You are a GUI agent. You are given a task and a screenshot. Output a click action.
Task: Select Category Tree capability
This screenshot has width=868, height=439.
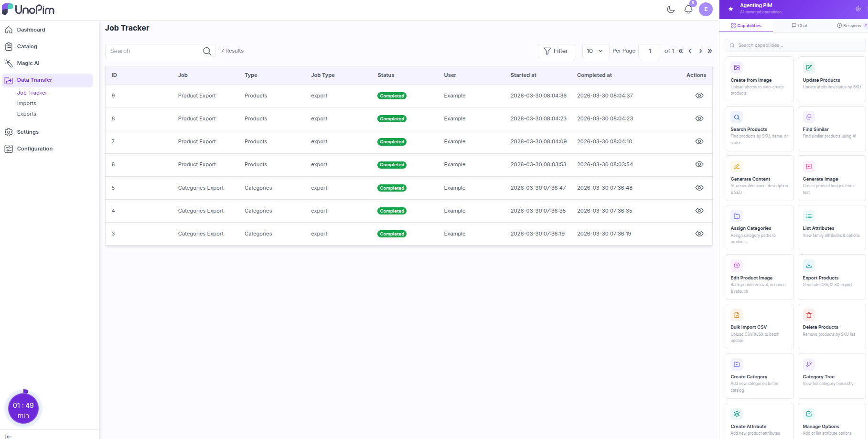832,376
